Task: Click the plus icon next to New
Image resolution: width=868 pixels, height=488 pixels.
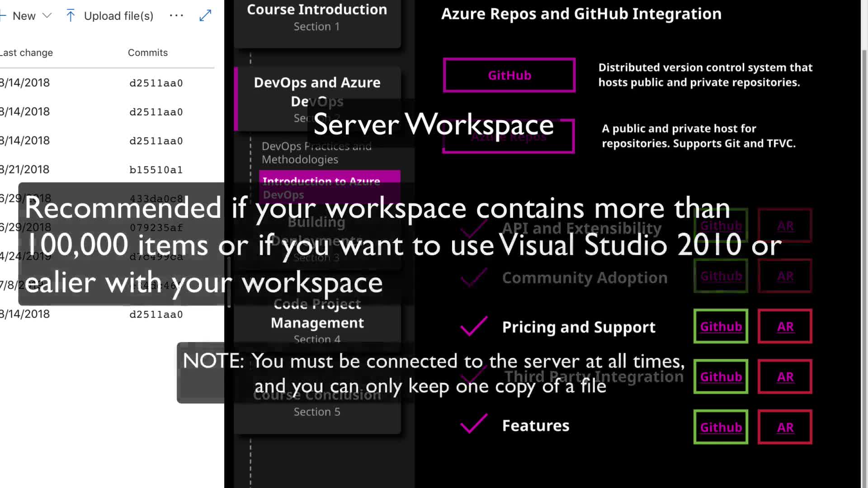Action: click(x=3, y=16)
